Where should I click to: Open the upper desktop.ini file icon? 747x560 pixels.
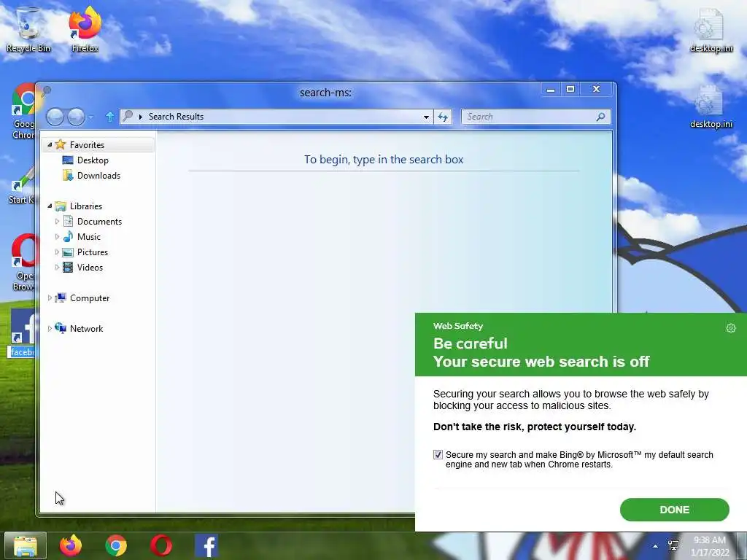coord(711,31)
